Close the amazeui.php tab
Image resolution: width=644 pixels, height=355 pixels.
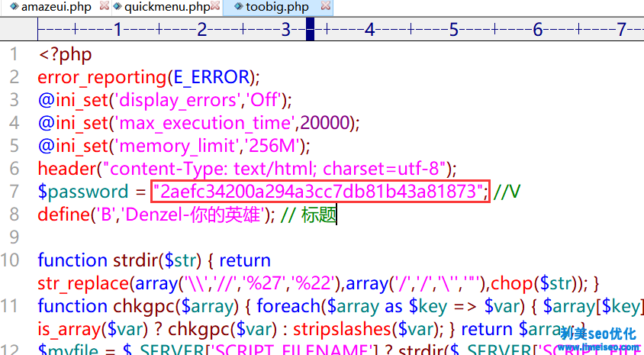[x=105, y=6]
